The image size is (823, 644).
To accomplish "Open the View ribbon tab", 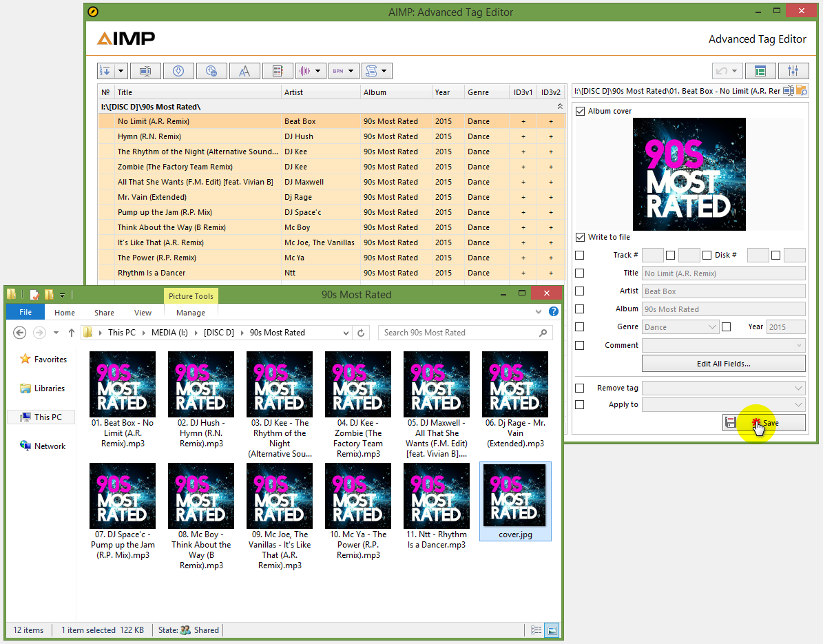I will [x=143, y=312].
